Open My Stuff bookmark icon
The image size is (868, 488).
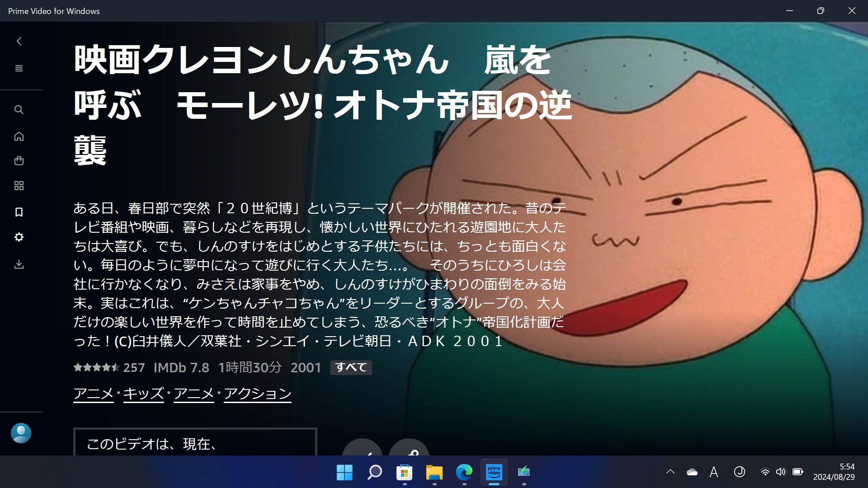19,212
